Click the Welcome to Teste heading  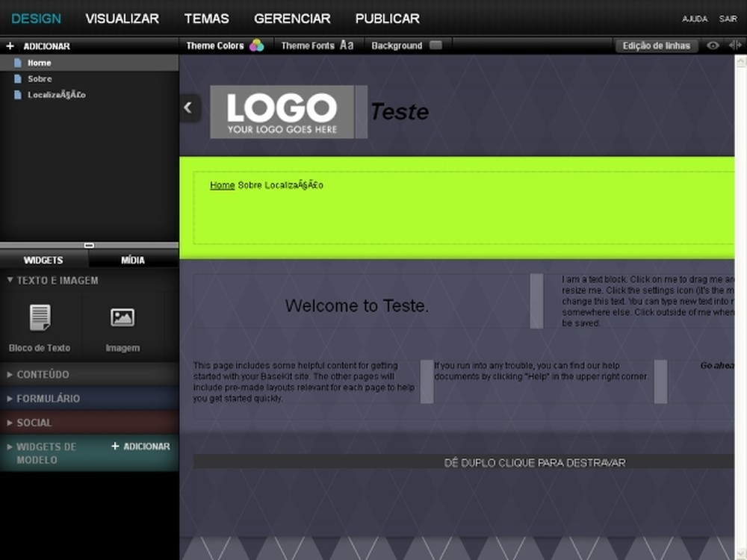357,305
